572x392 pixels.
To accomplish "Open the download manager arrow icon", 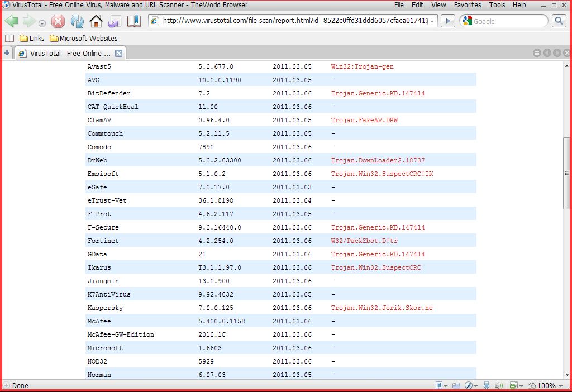I will pos(487,385).
